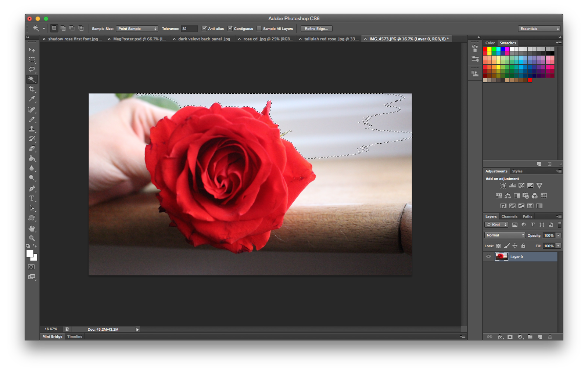This screenshot has width=588, height=374.
Task: Disable the Anti-alias checkbox
Action: coord(204,28)
